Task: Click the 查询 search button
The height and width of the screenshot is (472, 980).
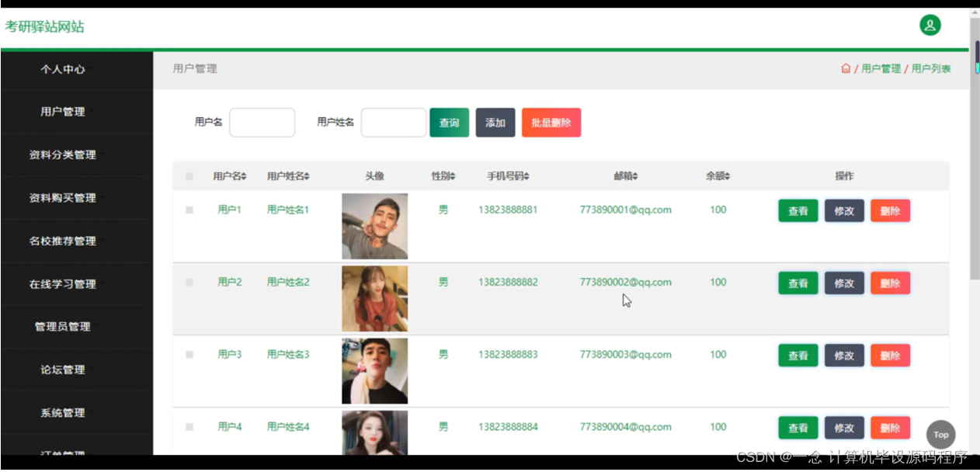Action: 449,123
